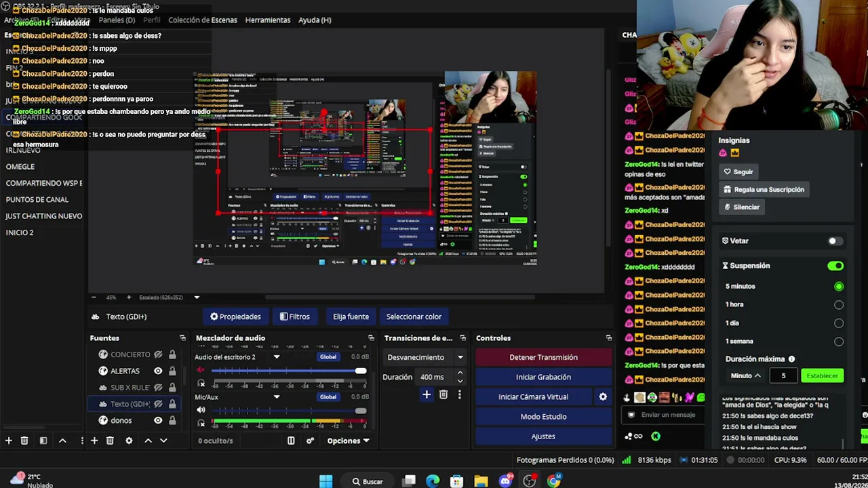This screenshot has height=488, width=868.
Task: Click Iniciar Cámara Virtual button
Action: pyautogui.click(x=533, y=396)
